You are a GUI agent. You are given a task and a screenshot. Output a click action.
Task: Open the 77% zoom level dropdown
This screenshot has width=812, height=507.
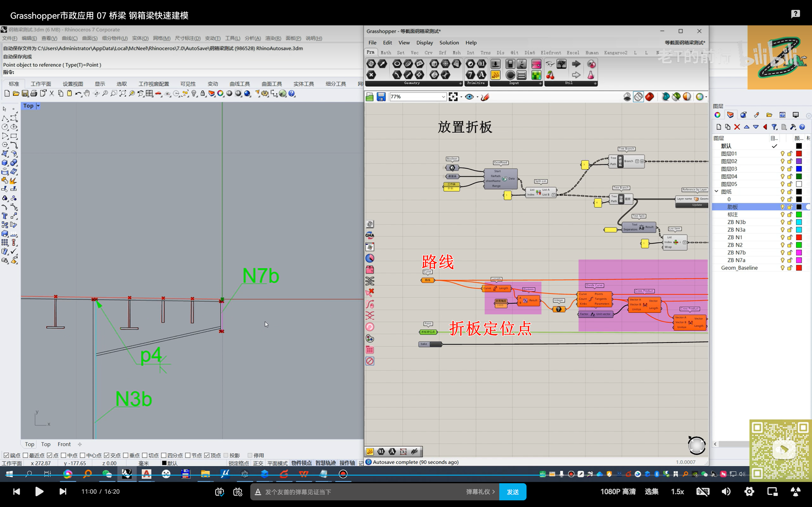[x=443, y=97]
